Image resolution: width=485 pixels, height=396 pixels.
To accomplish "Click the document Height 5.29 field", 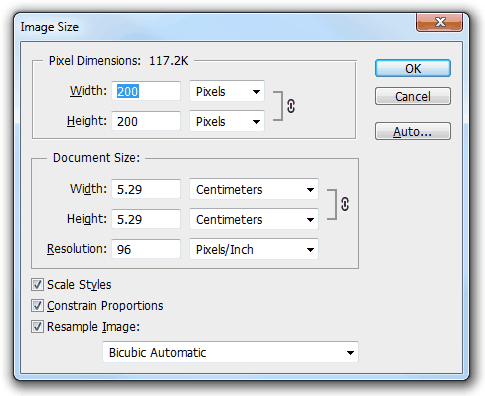I will coord(146,219).
